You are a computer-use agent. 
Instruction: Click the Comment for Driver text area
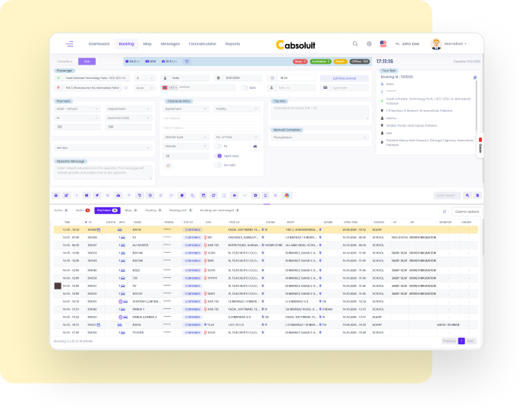(x=320, y=112)
